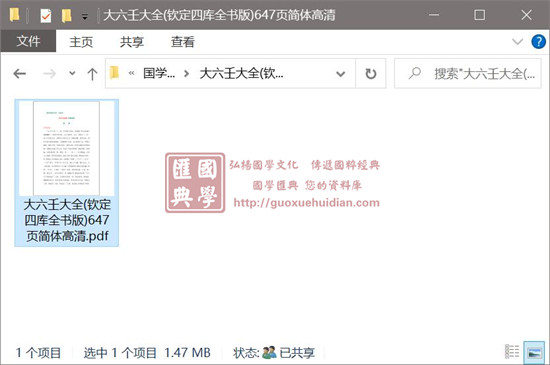This screenshot has width=550, height=365.
Task: Click the filename 大六壬大全(钦定四库全书版)647页简体高清.pdf
Action: (x=67, y=220)
